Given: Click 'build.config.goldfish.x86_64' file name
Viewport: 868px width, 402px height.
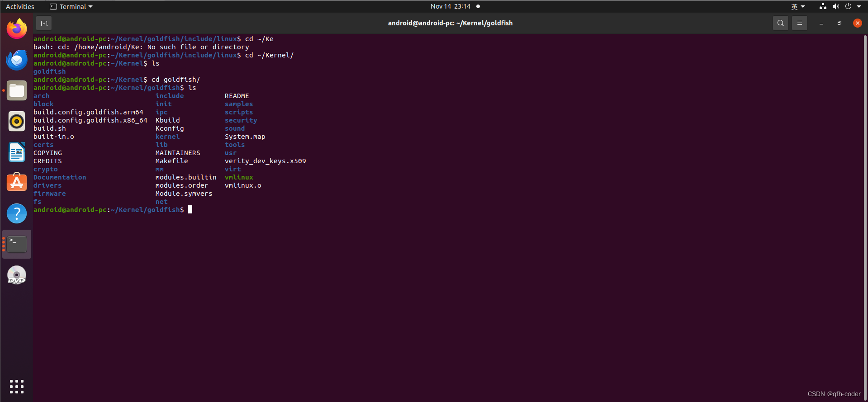Looking at the screenshot, I should click(90, 120).
